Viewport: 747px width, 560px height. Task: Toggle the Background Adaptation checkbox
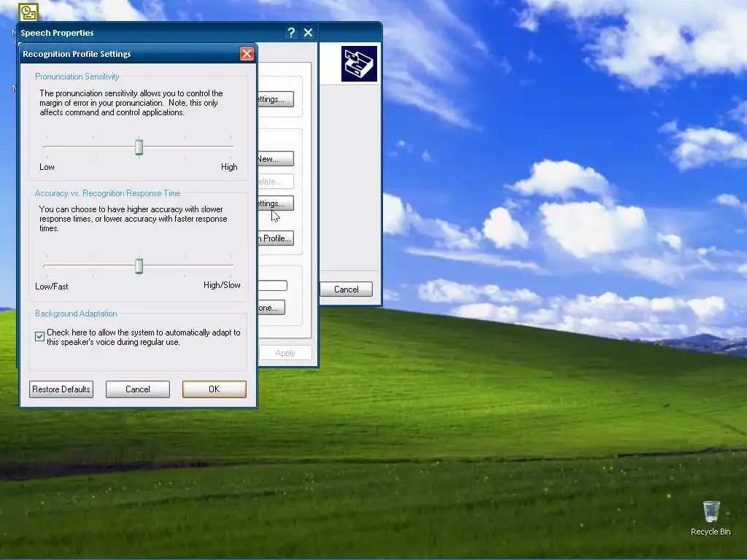(39, 336)
